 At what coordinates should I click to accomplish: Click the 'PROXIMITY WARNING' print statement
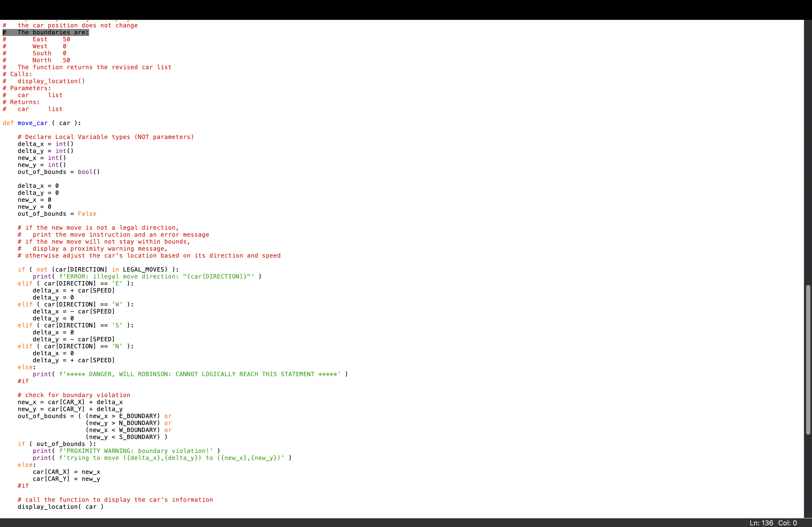tap(126, 451)
